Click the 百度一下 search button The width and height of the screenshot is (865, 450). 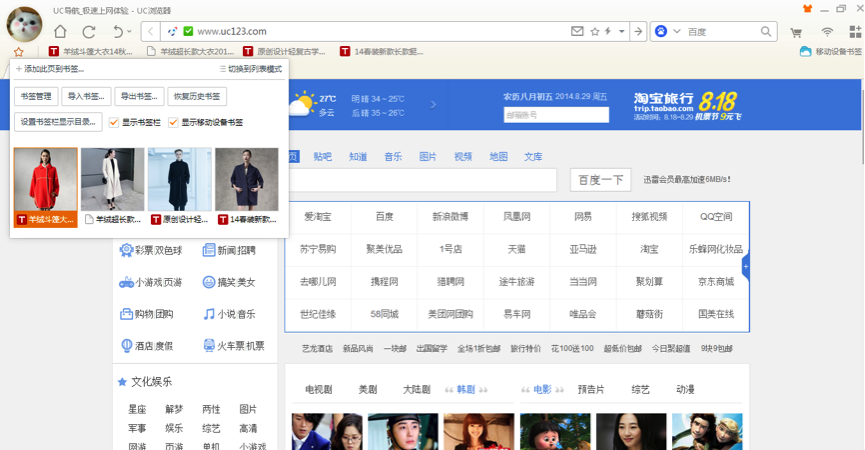click(601, 180)
